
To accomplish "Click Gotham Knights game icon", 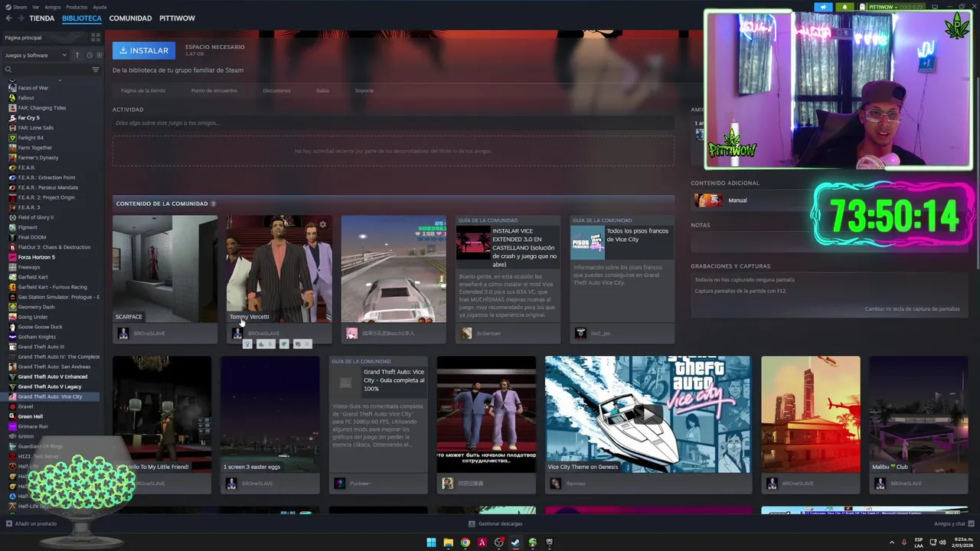I will tap(12, 337).
